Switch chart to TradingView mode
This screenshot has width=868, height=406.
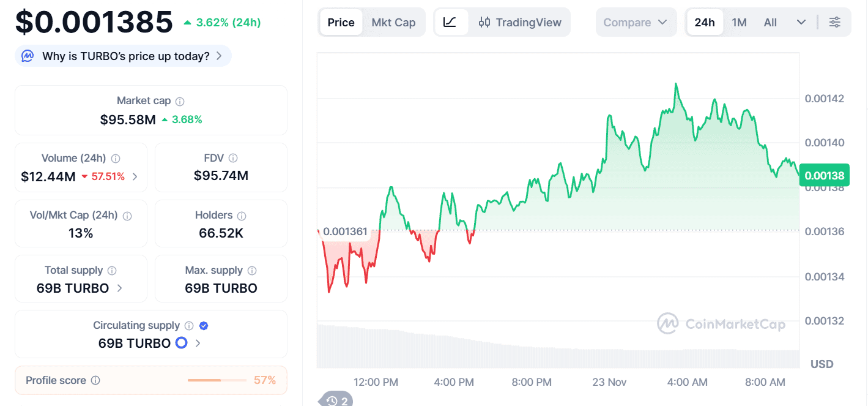coord(520,23)
